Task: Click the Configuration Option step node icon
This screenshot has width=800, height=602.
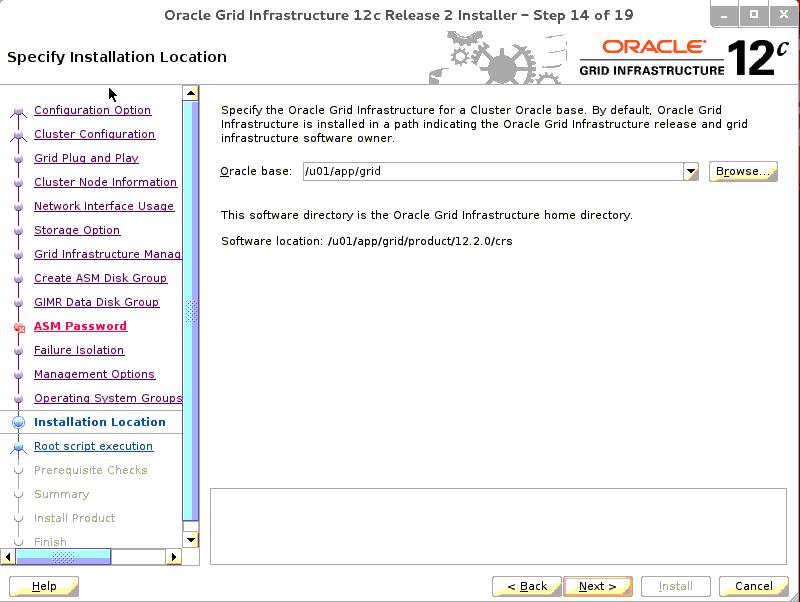Action: (x=18, y=112)
